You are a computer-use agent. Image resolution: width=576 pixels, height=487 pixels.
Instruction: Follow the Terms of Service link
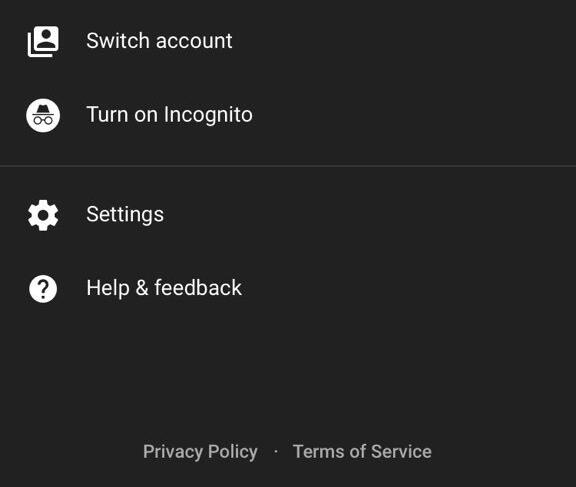pos(362,451)
